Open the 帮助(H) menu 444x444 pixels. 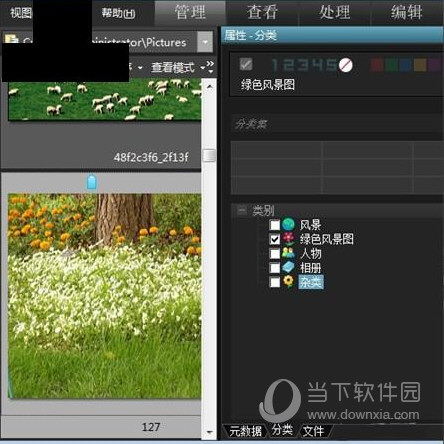coord(118,13)
